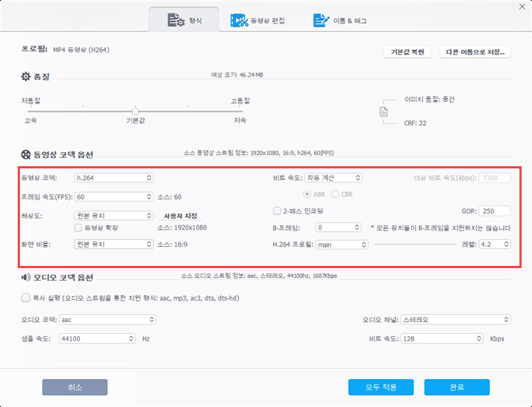532x407 pixels.
Task: Open the 이름 & 태그 tab
Action: pos(340,21)
